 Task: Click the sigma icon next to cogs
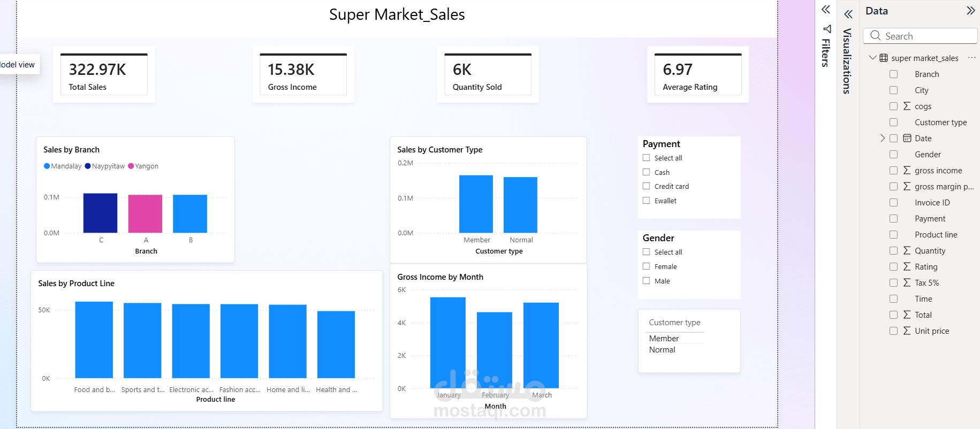907,106
